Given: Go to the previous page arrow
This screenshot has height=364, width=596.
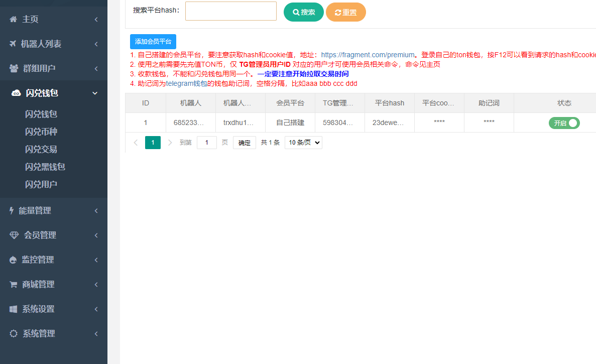Looking at the screenshot, I should [136, 143].
